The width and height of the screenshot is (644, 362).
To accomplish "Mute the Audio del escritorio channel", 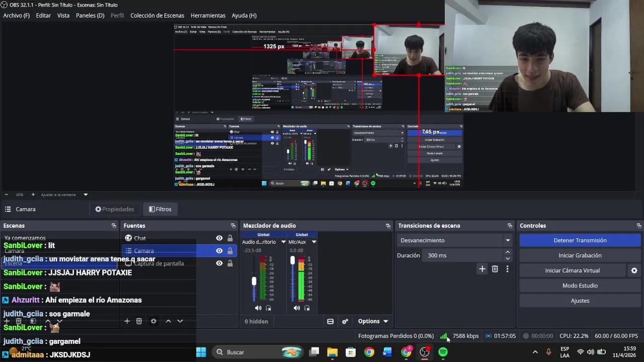I will (258, 308).
